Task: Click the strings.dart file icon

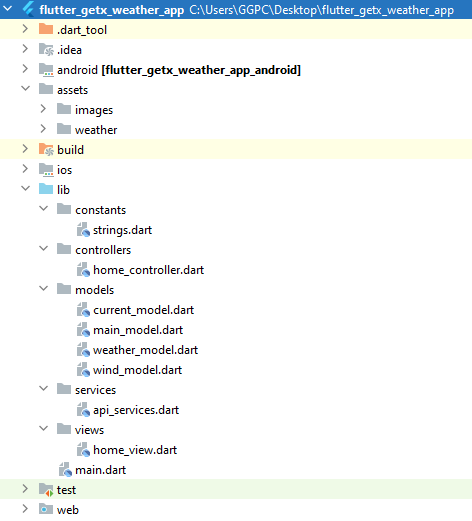Action: (x=83, y=230)
